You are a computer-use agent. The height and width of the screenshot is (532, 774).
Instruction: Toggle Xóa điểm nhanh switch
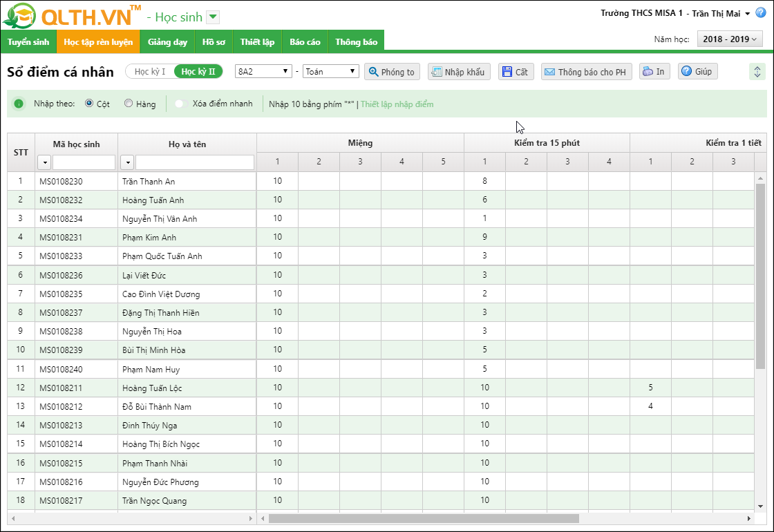pyautogui.click(x=180, y=104)
